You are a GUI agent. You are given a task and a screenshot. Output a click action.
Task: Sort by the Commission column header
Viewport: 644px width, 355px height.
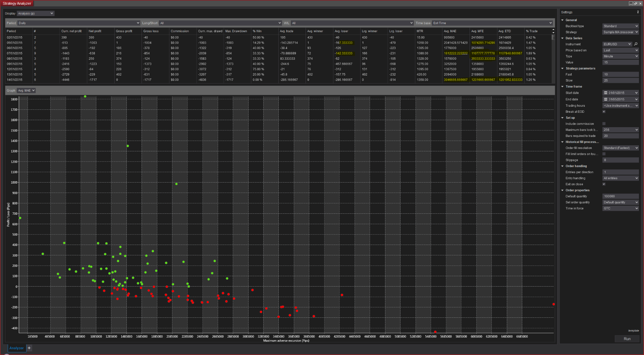click(x=183, y=31)
